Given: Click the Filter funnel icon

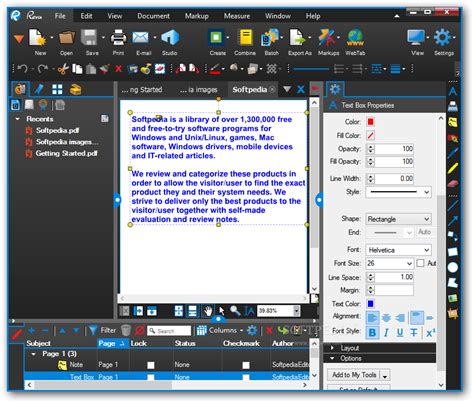Looking at the screenshot, I should pyautogui.click(x=93, y=330).
